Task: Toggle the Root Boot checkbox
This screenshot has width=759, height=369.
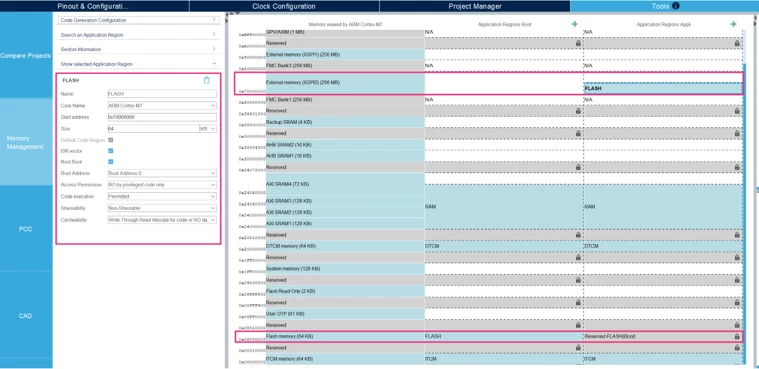Action: 110,162
